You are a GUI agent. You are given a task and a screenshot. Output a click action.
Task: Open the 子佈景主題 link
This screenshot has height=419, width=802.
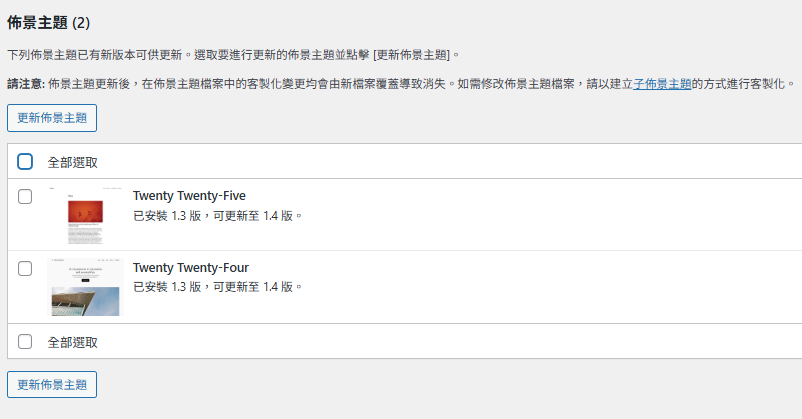663,84
